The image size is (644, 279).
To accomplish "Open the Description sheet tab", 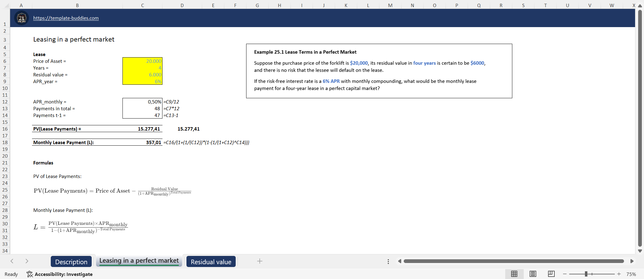I will (71, 262).
